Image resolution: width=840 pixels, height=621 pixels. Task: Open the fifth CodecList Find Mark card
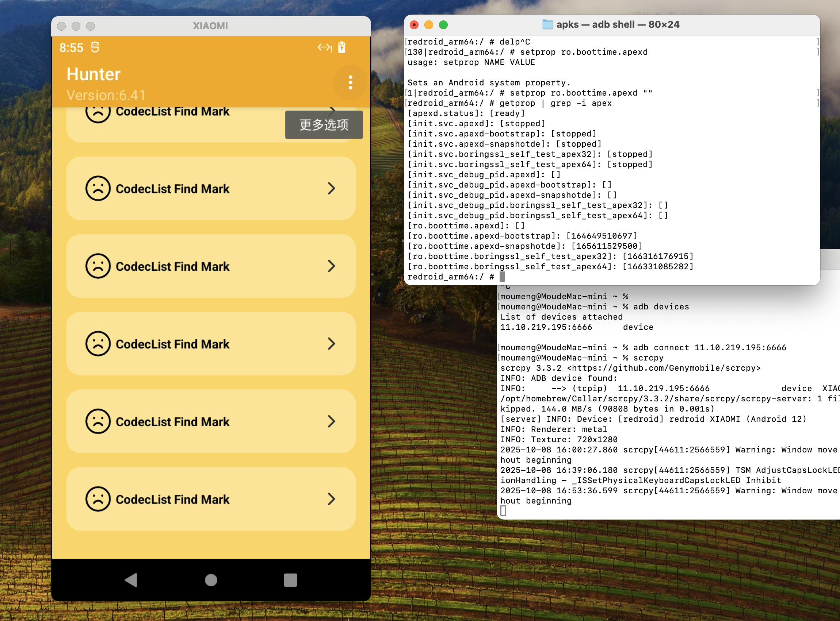[211, 421]
